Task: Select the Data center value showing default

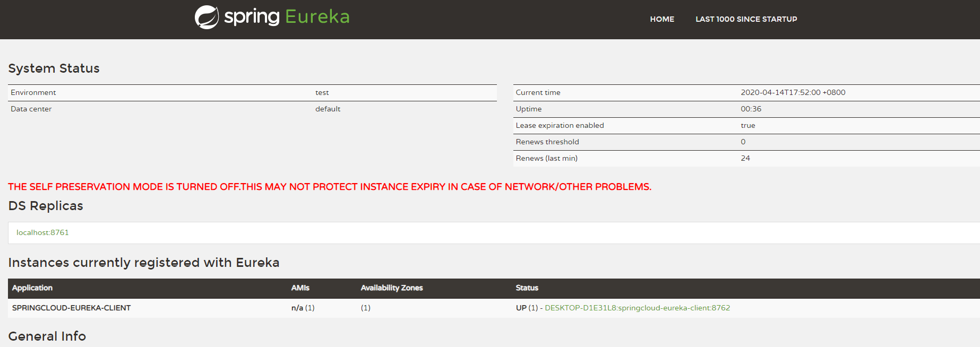Action: [x=328, y=109]
